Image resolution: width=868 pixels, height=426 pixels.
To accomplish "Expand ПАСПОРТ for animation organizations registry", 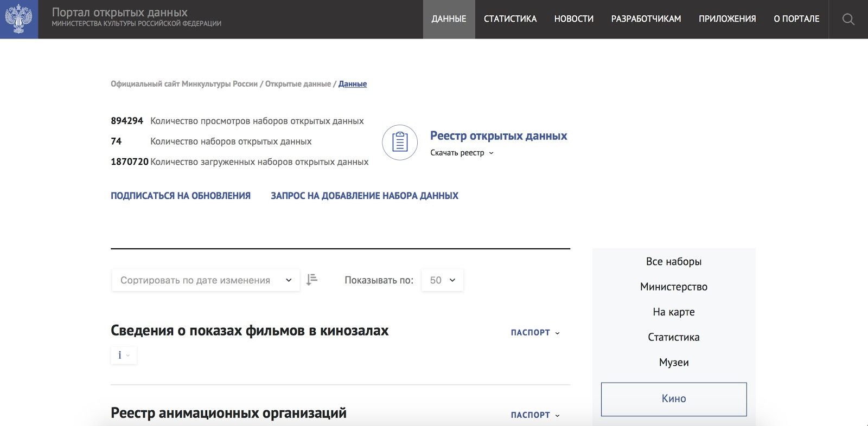I will coord(535,415).
